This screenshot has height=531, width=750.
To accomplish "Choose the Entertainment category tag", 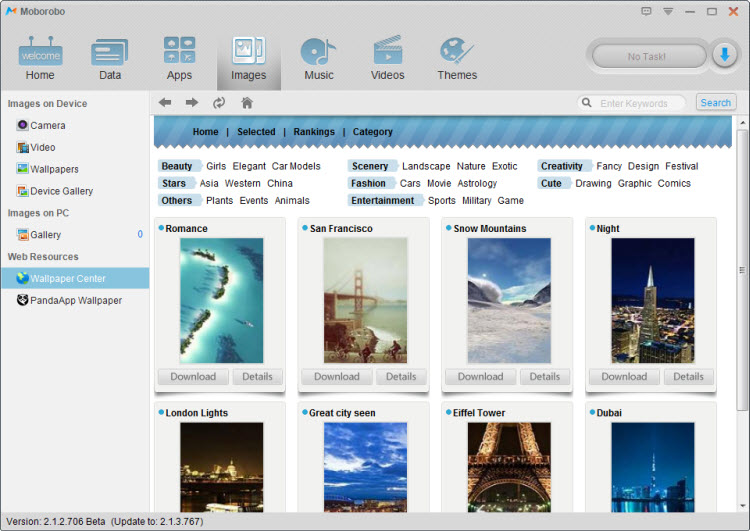I will (384, 200).
